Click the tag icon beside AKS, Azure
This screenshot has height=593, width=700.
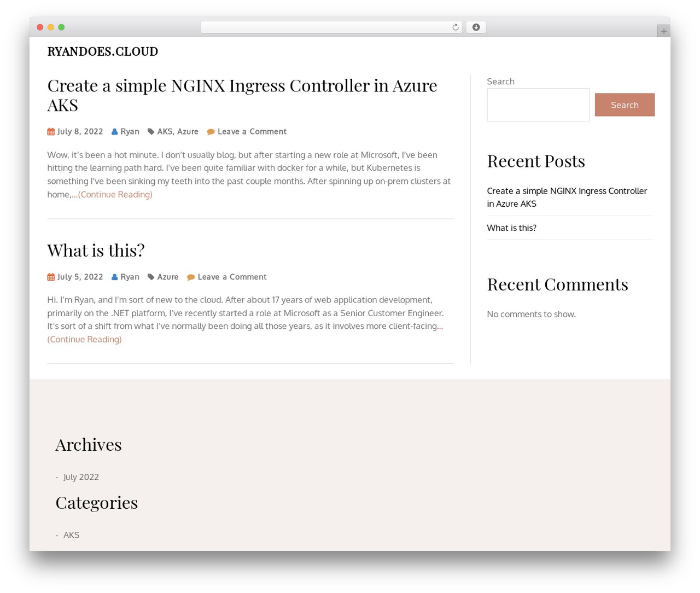(x=151, y=131)
